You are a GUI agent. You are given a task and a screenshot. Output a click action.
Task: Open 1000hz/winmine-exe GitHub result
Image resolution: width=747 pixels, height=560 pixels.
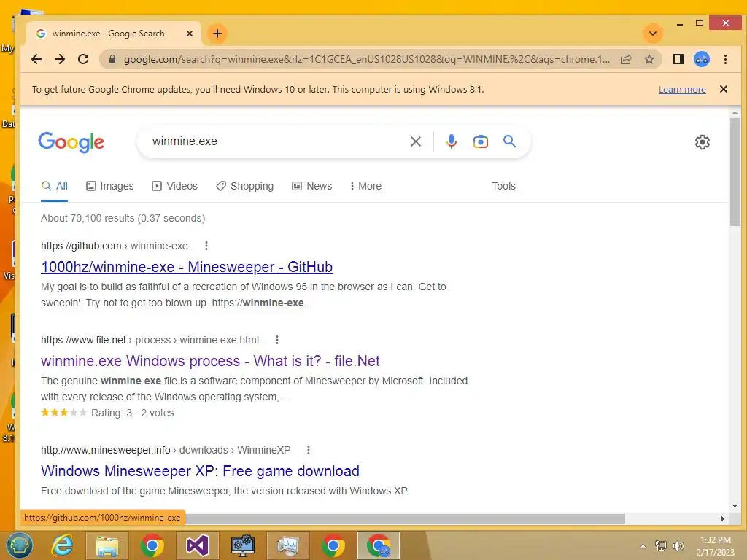point(187,267)
